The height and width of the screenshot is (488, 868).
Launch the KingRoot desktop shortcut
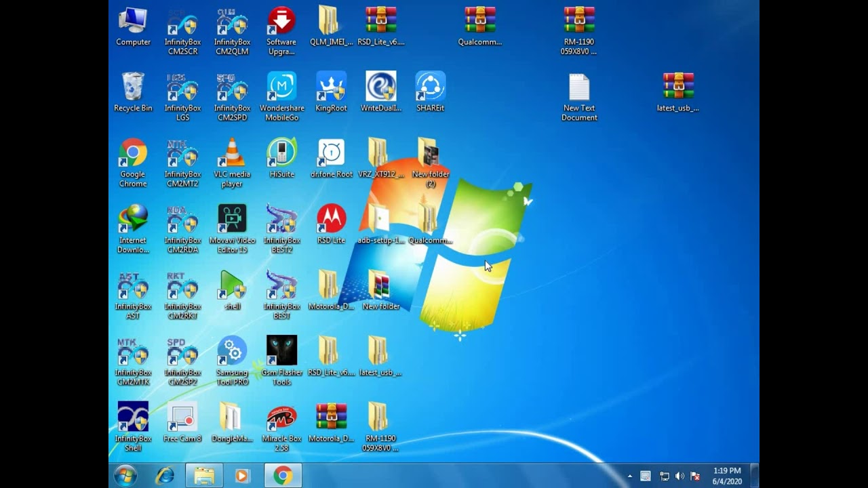pyautogui.click(x=331, y=93)
